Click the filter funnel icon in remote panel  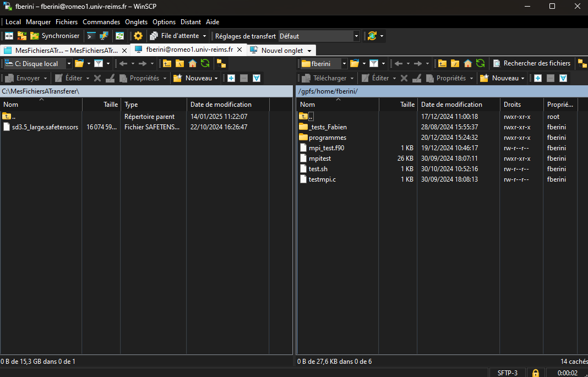coord(374,64)
